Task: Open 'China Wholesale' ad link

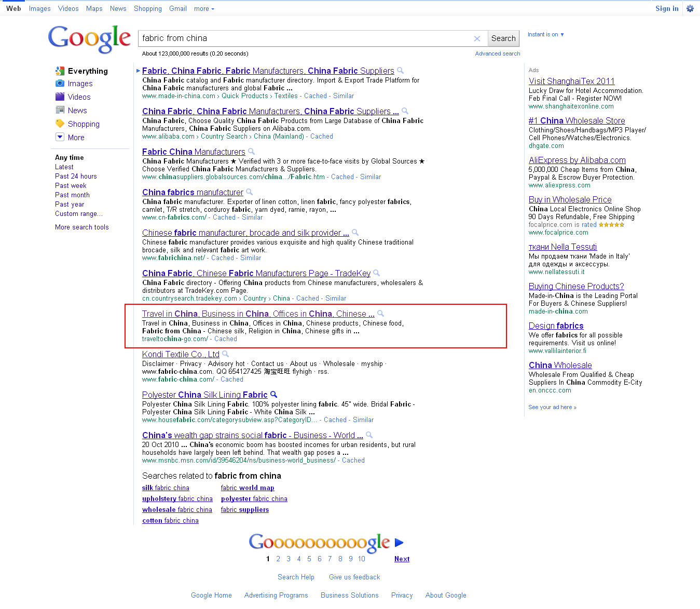Action: pos(560,365)
